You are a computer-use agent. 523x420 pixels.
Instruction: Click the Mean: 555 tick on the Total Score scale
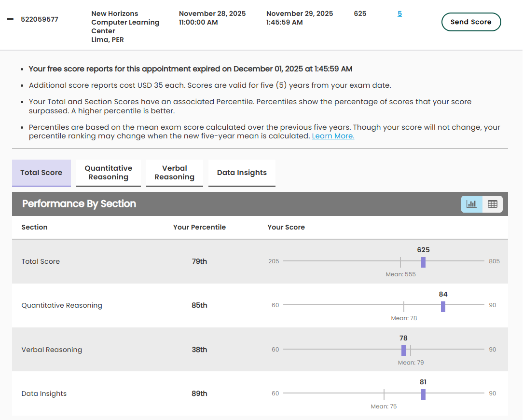pos(400,262)
